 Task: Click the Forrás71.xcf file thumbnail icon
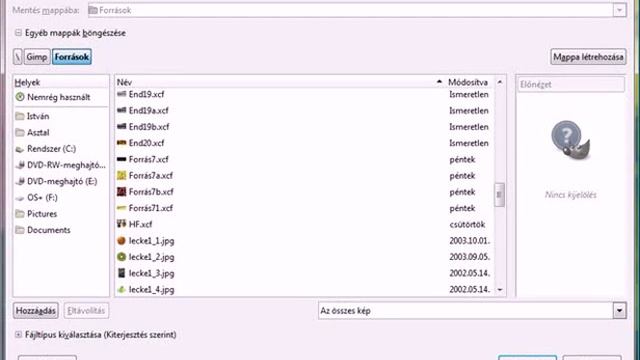[x=121, y=208]
